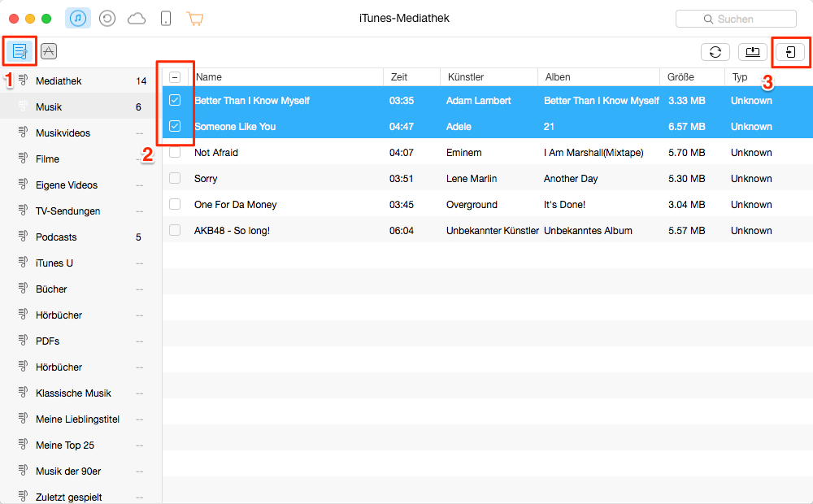Viewport: 813px width, 504px height.
Task: Click the refresh button in toolbar
Action: 715,52
